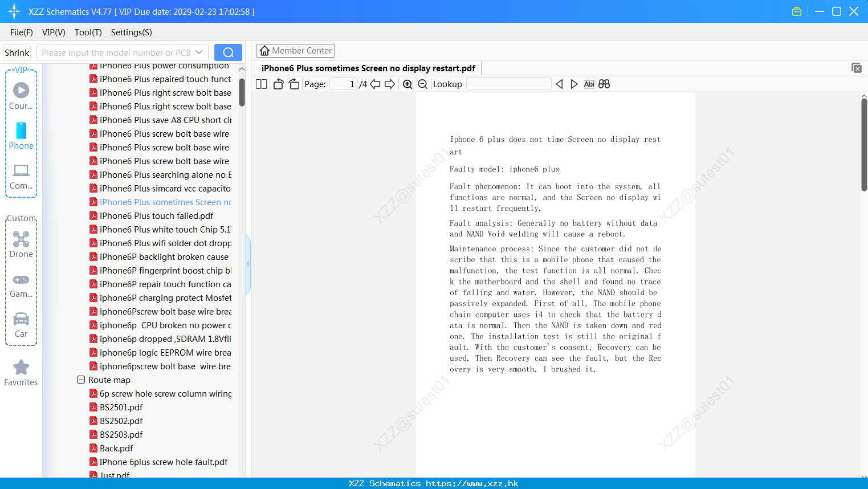Open IPhone 6plus screw hole fault.pdf
Image resolution: width=868 pixels, height=489 pixels.
(x=159, y=462)
